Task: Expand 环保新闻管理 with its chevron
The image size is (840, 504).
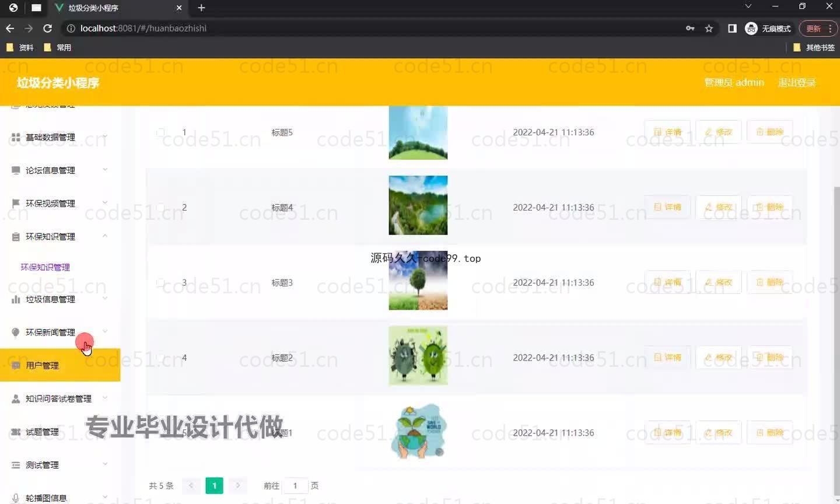Action: point(105,331)
